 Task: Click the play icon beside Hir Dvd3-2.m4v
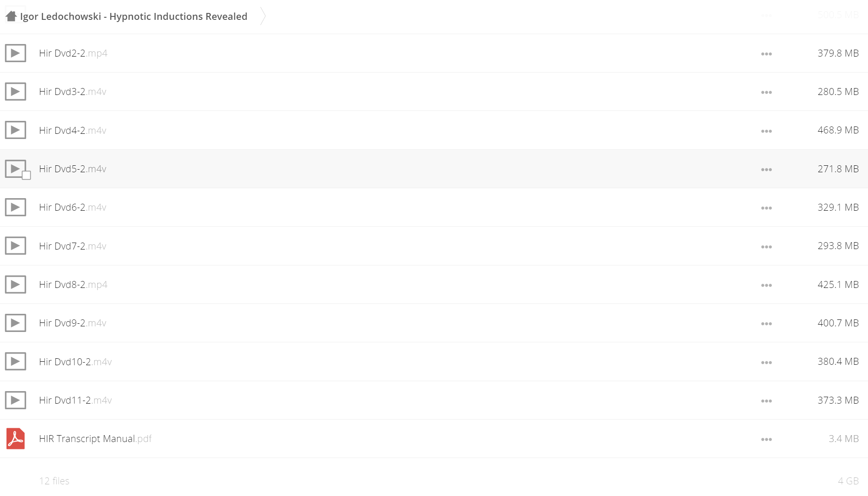[16, 92]
